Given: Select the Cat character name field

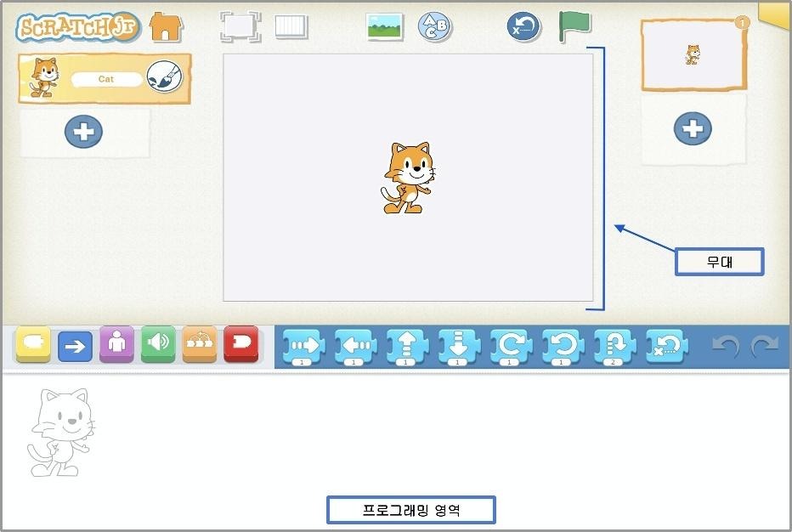Looking at the screenshot, I should 106,79.
